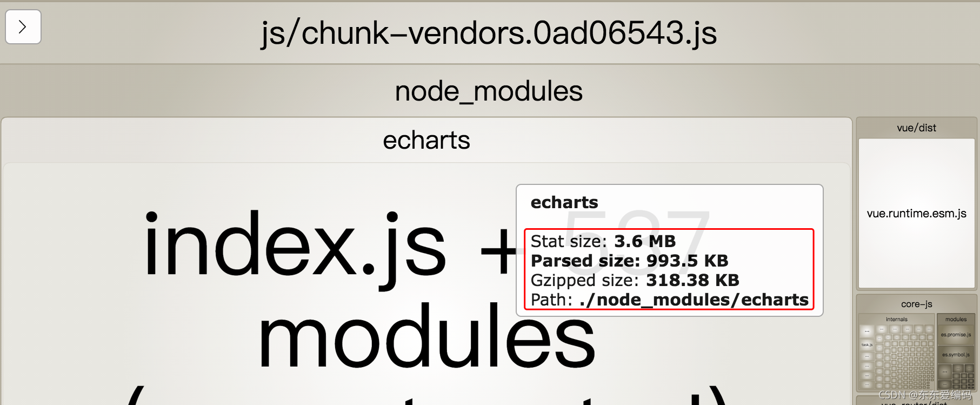Click the Stat size 3.6 MB line
Viewport: 980px width, 405px height.
[x=603, y=241]
